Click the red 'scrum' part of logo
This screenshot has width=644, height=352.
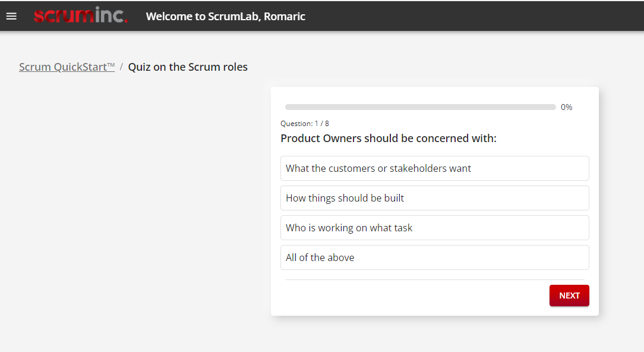point(64,16)
